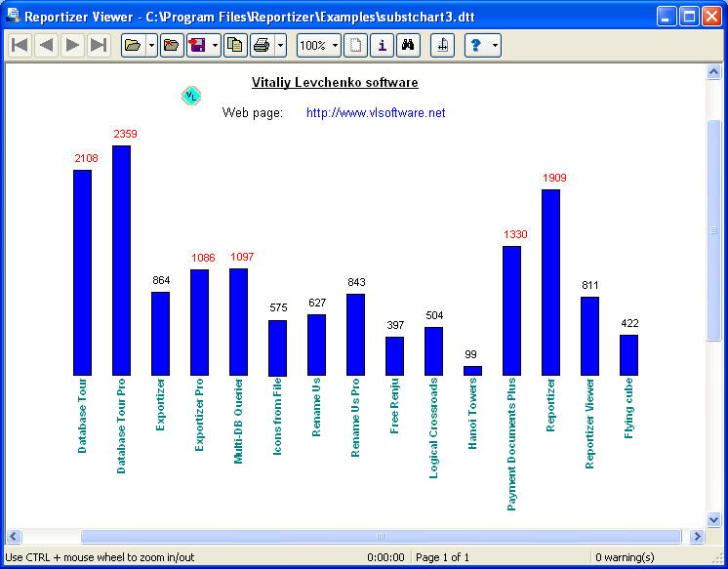This screenshot has height=569, width=728.
Task: Click the 0:00:00 timer in status bar
Action: (x=385, y=557)
